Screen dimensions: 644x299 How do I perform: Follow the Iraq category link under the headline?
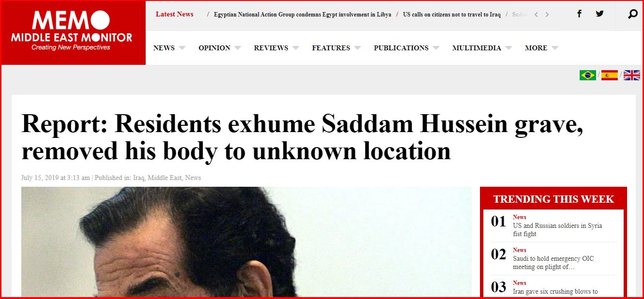pos(139,178)
